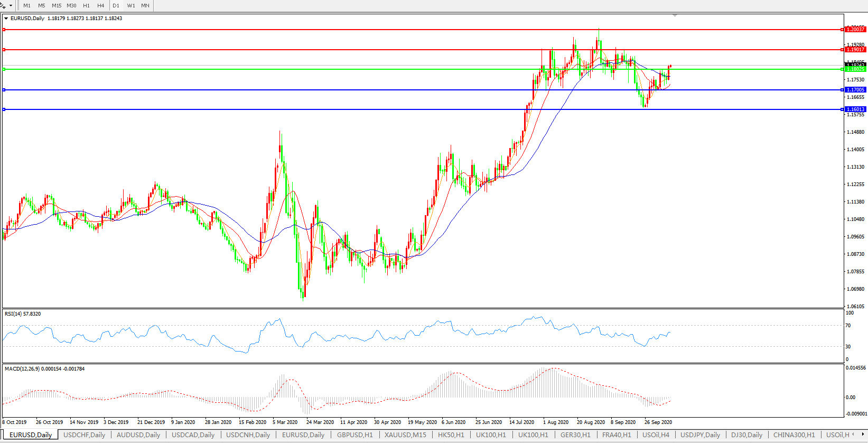Select the red 1.20037 price label
Viewport: 868px width, 443px height.
point(855,30)
